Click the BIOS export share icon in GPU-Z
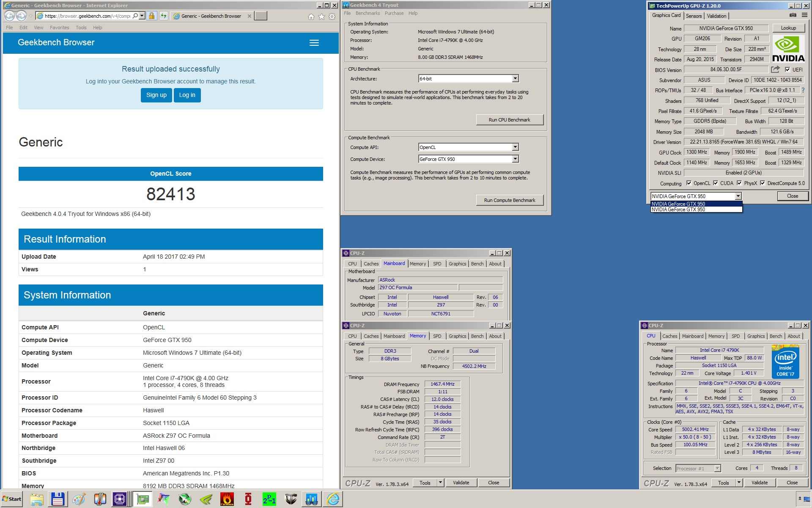This screenshot has width=812, height=508. (775, 69)
